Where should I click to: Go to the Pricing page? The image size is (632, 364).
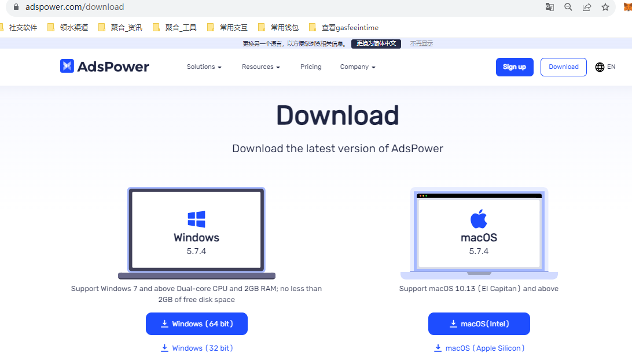[x=311, y=67]
